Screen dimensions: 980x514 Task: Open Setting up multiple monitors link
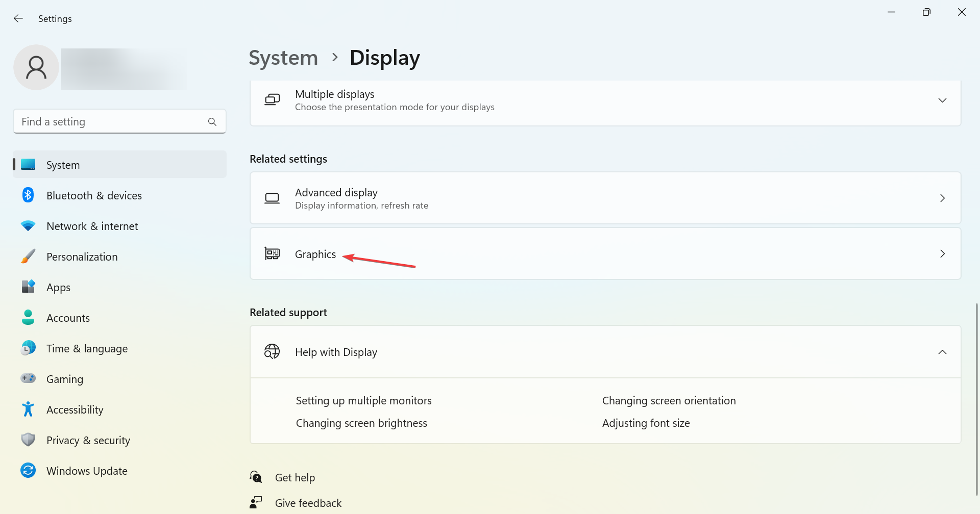click(x=363, y=401)
